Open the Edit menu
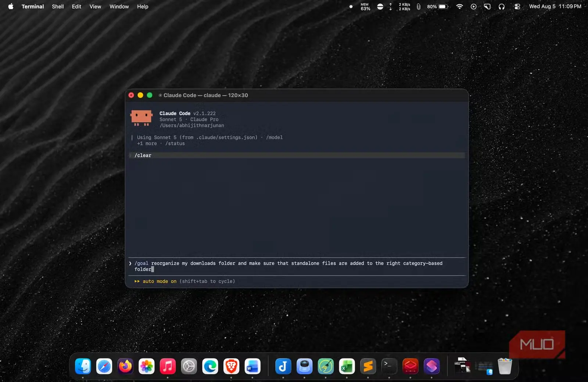This screenshot has height=382, width=588. click(76, 7)
